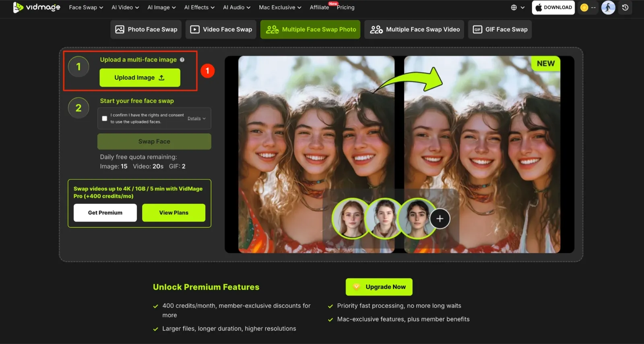
Task: Switch to GIF Face Swap tab
Action: pyautogui.click(x=500, y=29)
